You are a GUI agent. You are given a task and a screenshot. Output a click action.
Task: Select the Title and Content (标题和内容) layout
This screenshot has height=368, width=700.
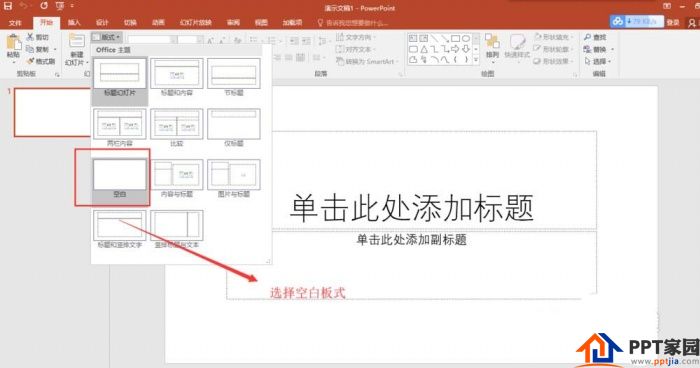point(177,77)
